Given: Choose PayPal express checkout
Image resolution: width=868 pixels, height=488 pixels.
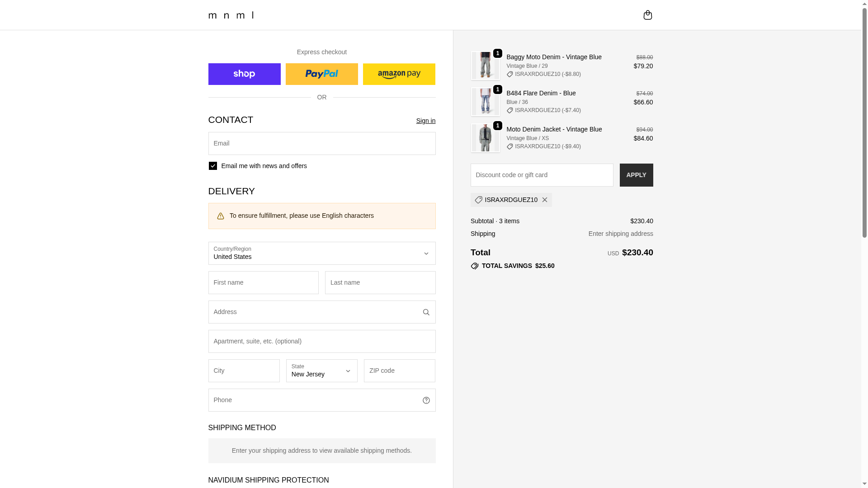Looking at the screenshot, I should click(x=321, y=74).
